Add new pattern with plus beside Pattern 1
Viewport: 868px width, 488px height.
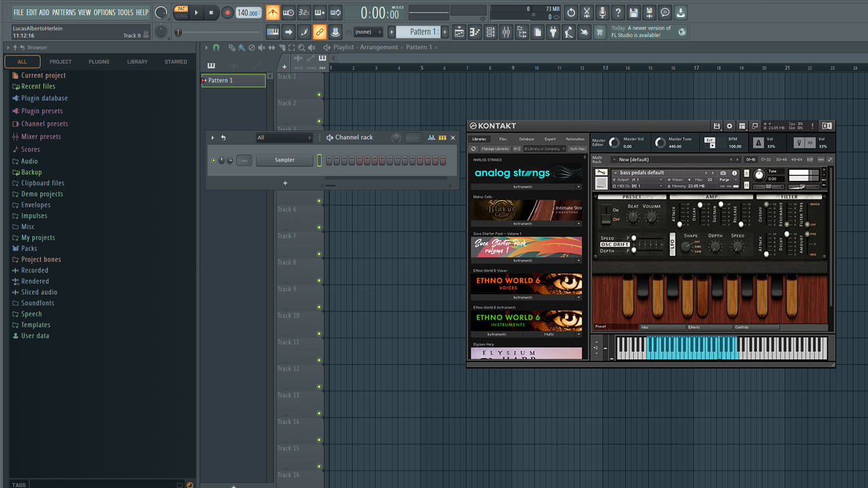click(444, 32)
